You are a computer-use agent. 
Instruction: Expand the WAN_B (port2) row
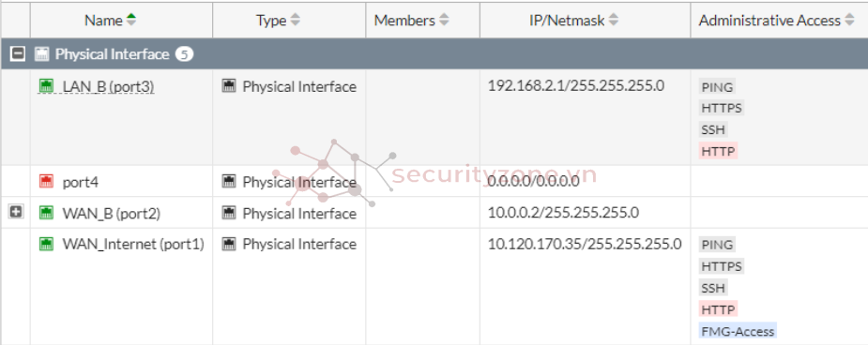pos(16,211)
